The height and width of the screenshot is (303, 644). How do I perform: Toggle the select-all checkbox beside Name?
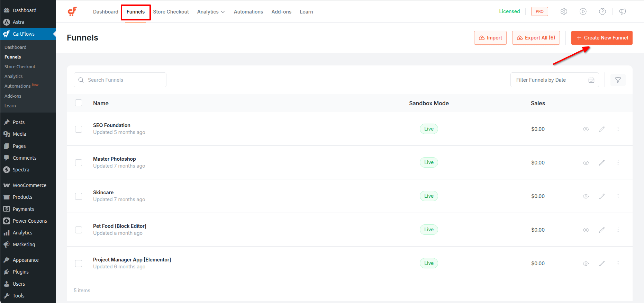click(79, 103)
